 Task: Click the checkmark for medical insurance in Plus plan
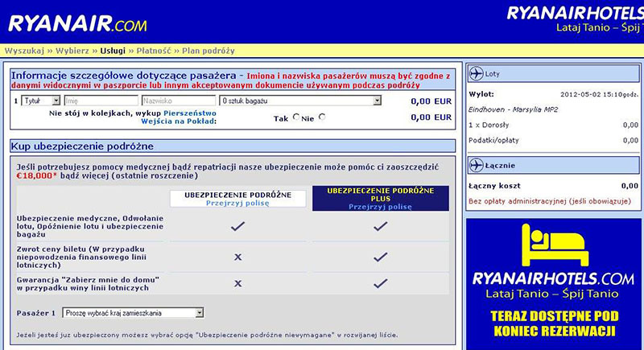pos(380,226)
